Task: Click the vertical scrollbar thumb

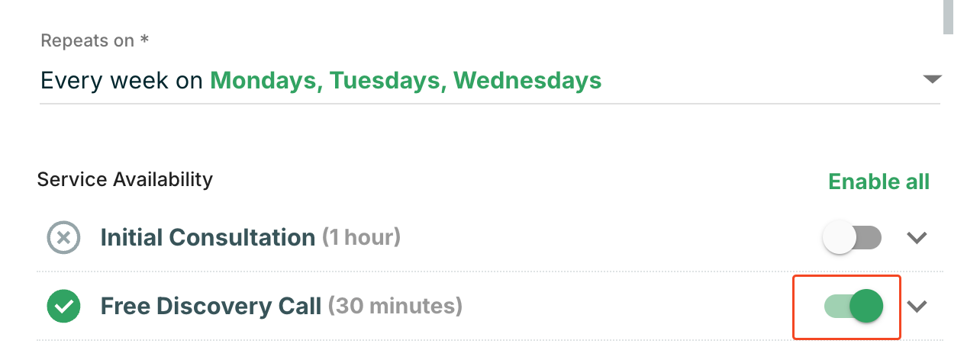Action: tap(947, 15)
